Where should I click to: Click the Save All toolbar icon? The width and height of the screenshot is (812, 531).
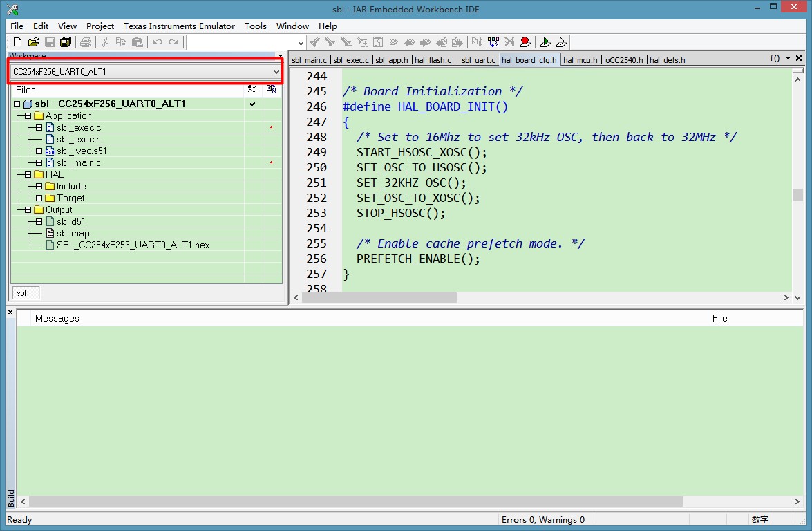[66, 42]
